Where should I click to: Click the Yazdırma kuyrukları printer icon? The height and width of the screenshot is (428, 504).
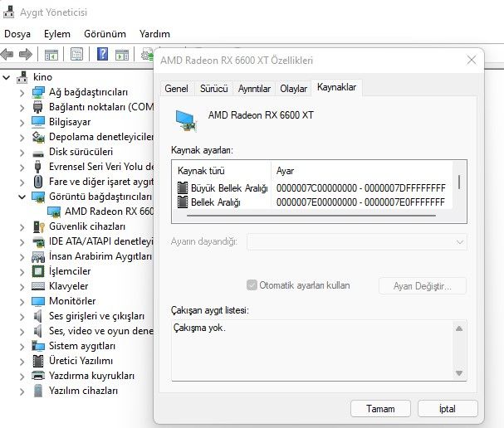[x=38, y=376]
